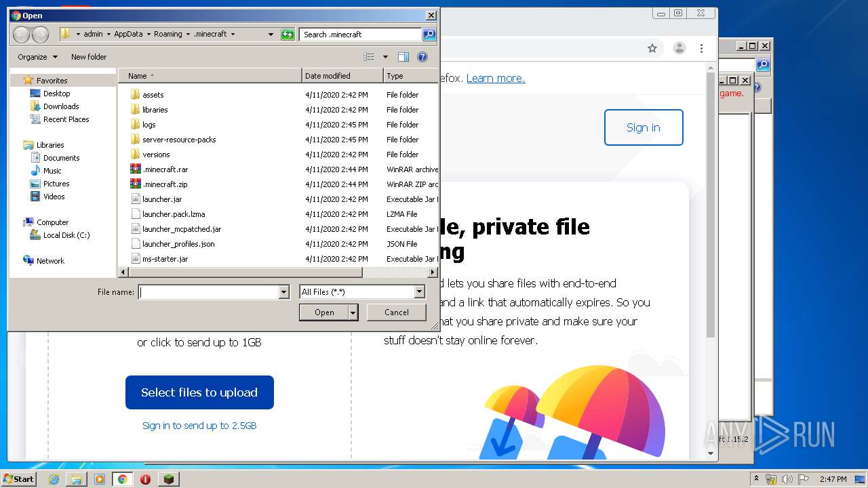Screen dimensions: 868x488
Task: Expand the Open button split arrow
Action: (x=353, y=312)
